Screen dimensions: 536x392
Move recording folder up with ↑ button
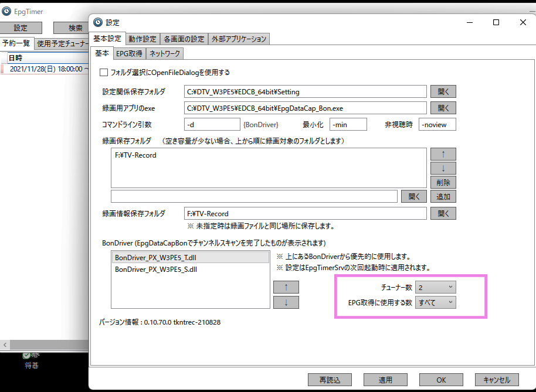443,154
